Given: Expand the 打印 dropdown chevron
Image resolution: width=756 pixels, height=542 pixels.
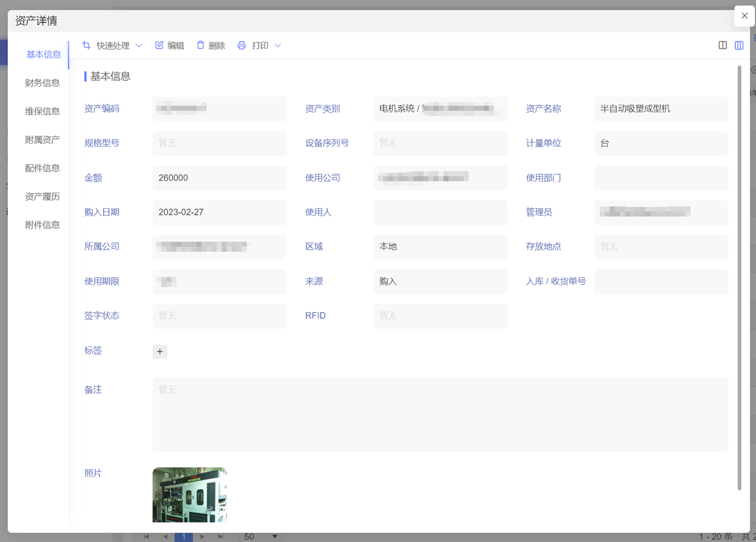Looking at the screenshot, I should tap(278, 46).
